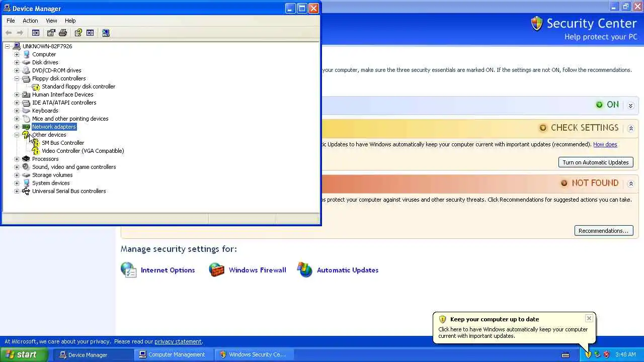Toggle the console tree pane toolbar icon
The image size is (644, 362).
point(36,33)
